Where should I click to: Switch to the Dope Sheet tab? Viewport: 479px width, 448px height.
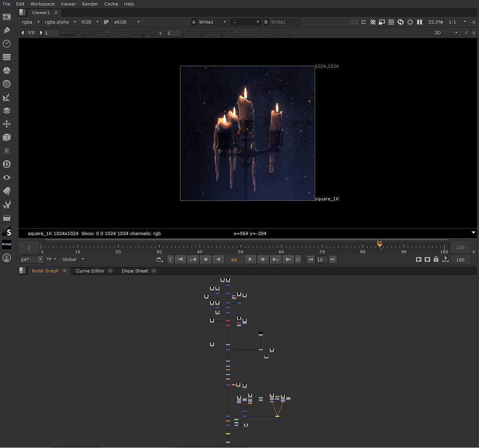(x=135, y=271)
